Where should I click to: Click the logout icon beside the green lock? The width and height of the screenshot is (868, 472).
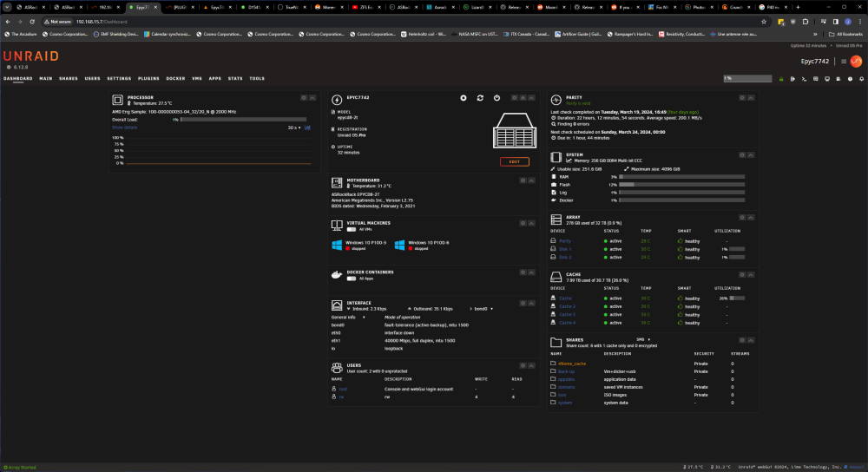tap(792, 79)
